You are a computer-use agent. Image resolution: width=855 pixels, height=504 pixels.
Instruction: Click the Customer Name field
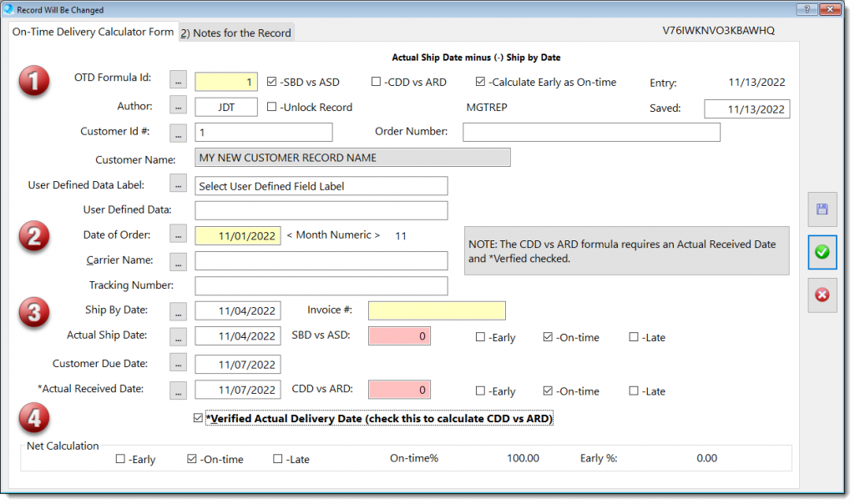coord(353,158)
